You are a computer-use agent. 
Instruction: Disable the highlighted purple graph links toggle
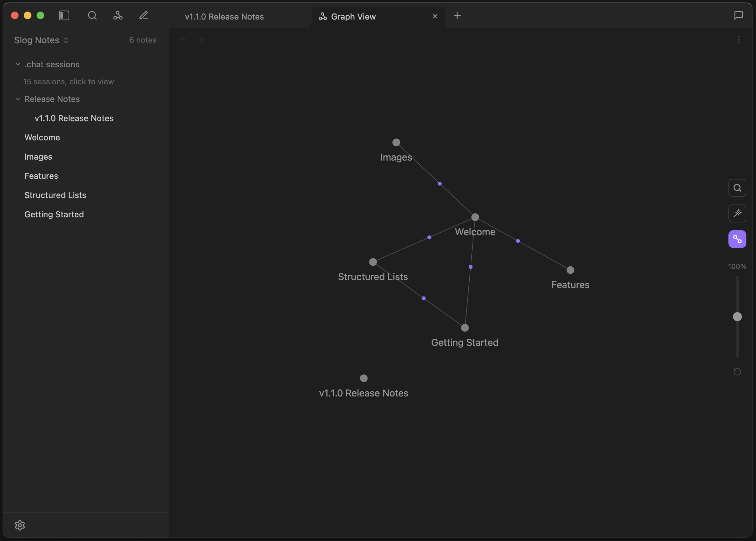pyautogui.click(x=737, y=239)
